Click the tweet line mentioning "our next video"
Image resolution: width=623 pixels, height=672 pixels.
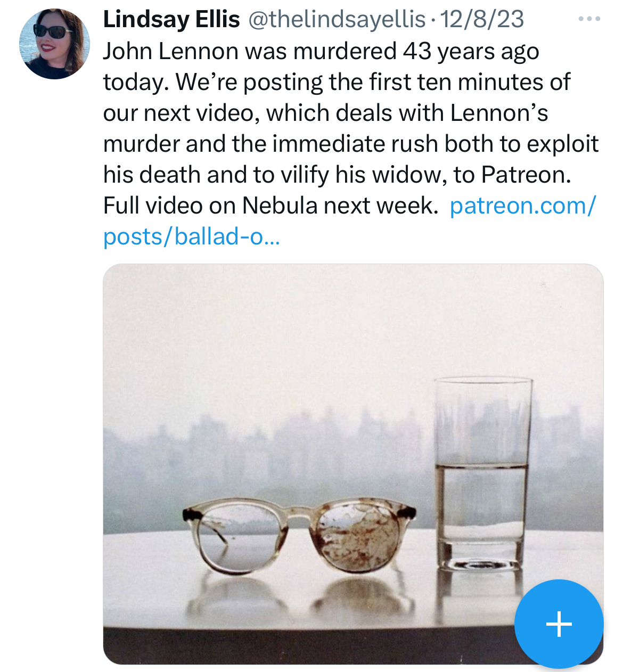325,113
